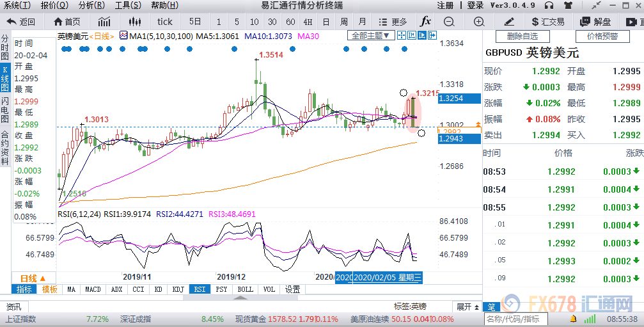Open the 资讯 news tab
Image resolution: width=644 pixels, height=327 pixels.
click(x=14, y=307)
